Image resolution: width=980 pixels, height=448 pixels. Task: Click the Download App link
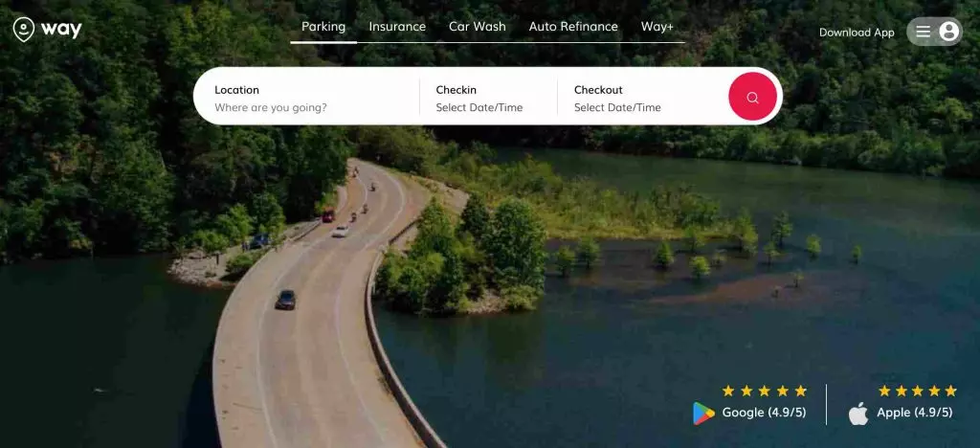click(x=857, y=33)
